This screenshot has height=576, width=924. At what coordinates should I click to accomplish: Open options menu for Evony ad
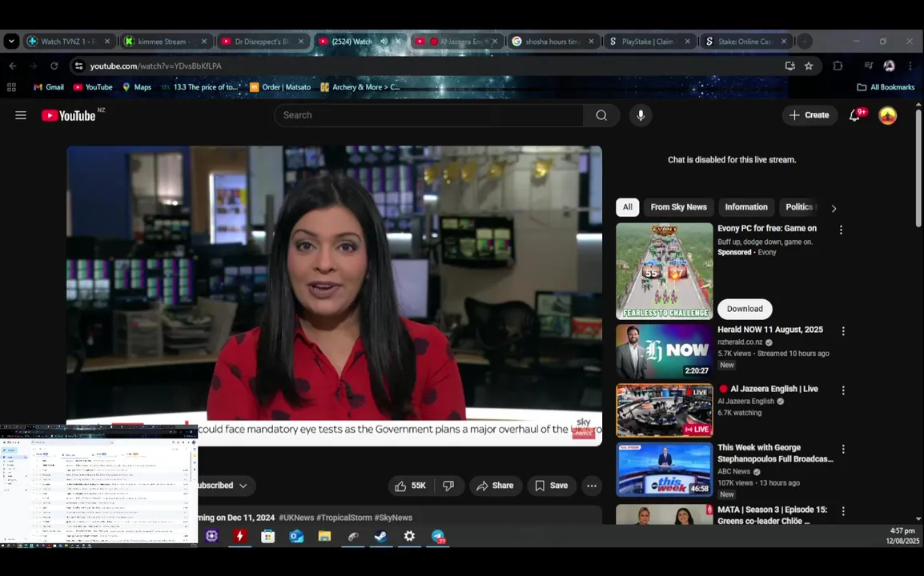click(841, 230)
